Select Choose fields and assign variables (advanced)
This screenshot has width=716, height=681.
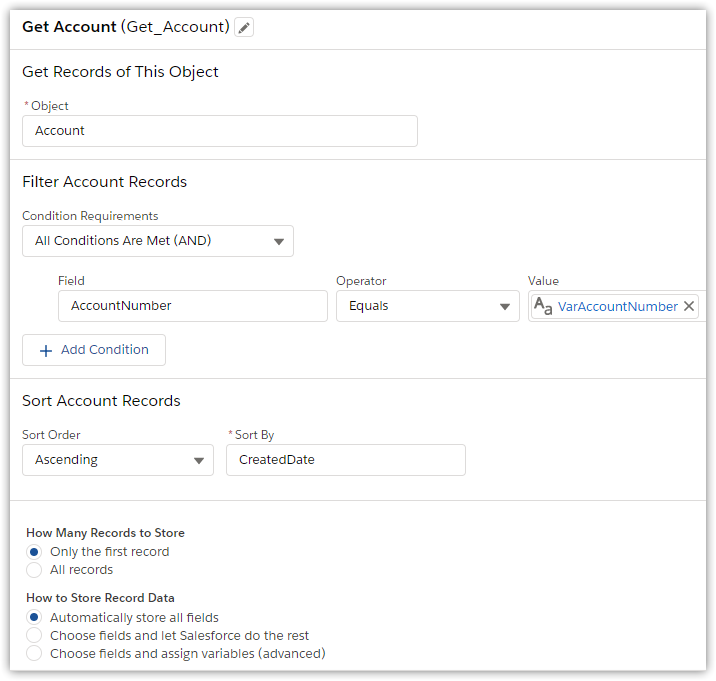pyautogui.click(x=34, y=654)
